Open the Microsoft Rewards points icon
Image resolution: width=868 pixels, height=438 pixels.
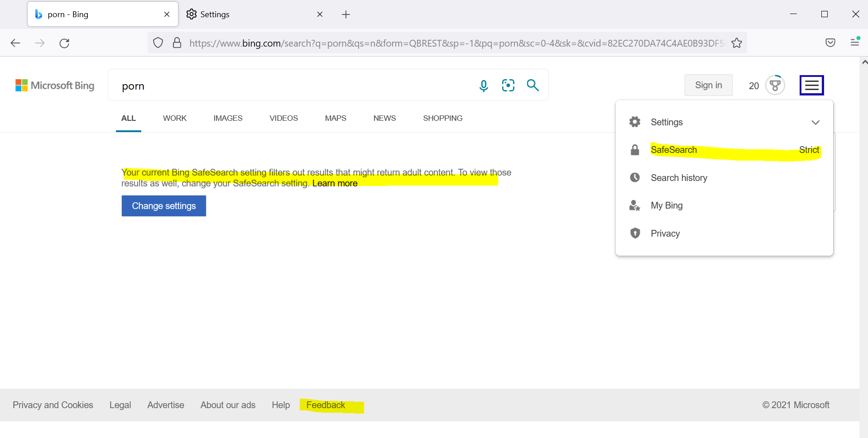click(x=775, y=85)
